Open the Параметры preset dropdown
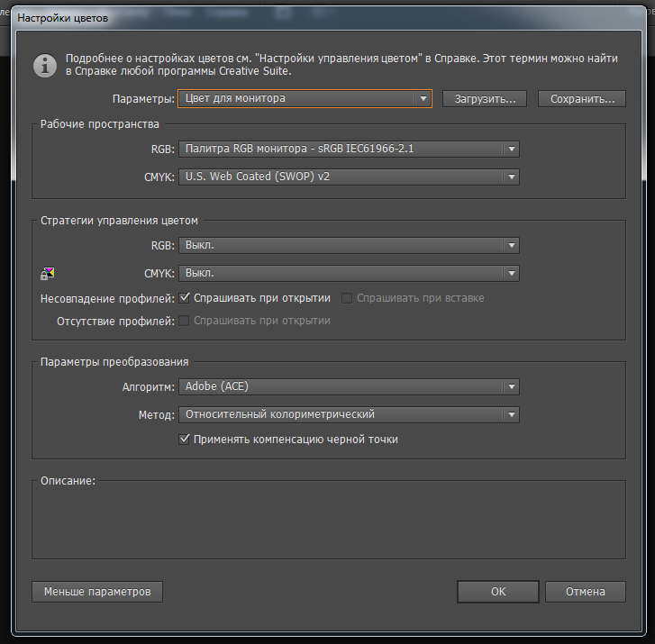 [x=305, y=98]
